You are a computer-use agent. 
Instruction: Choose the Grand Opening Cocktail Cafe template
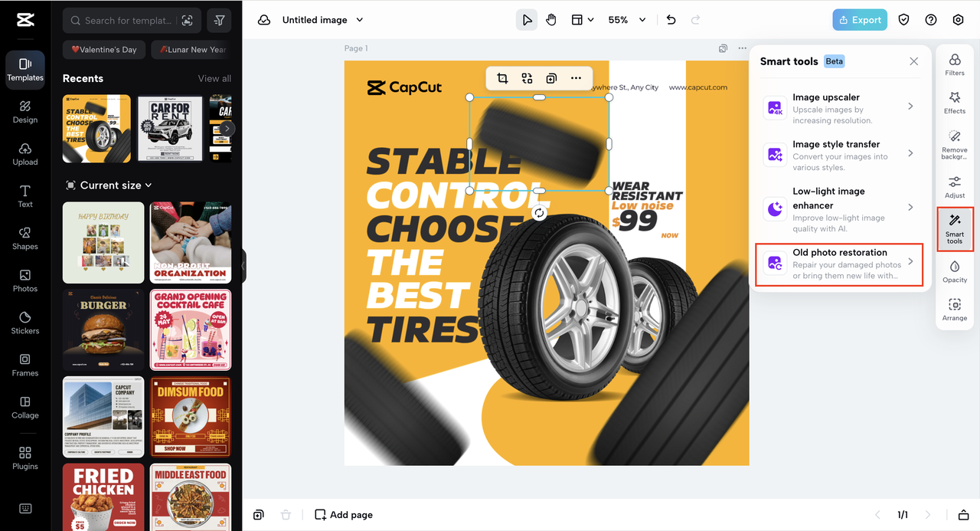pyautogui.click(x=191, y=330)
